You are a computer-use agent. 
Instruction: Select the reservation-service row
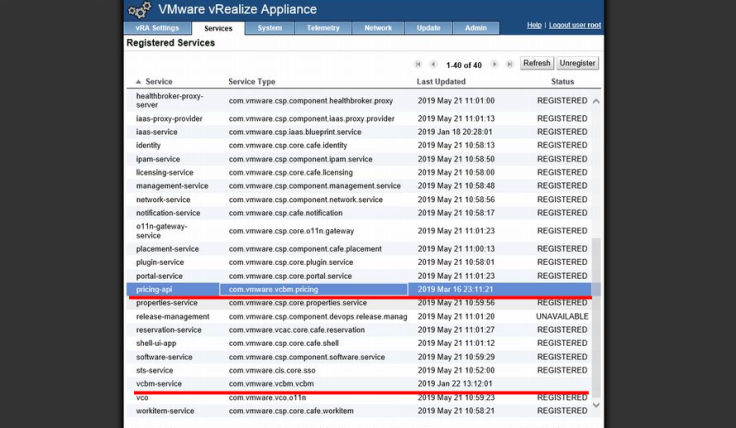pyautogui.click(x=359, y=330)
